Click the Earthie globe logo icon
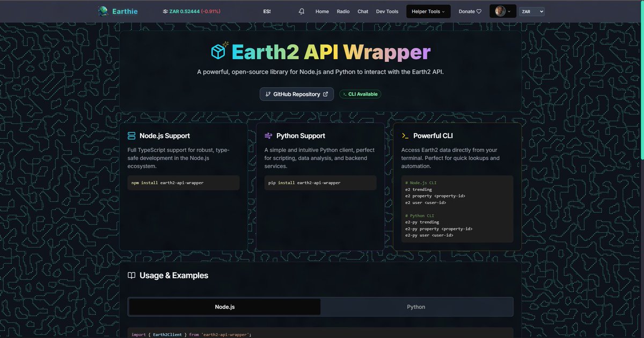Screen dimensions: 644x338 click(103, 11)
